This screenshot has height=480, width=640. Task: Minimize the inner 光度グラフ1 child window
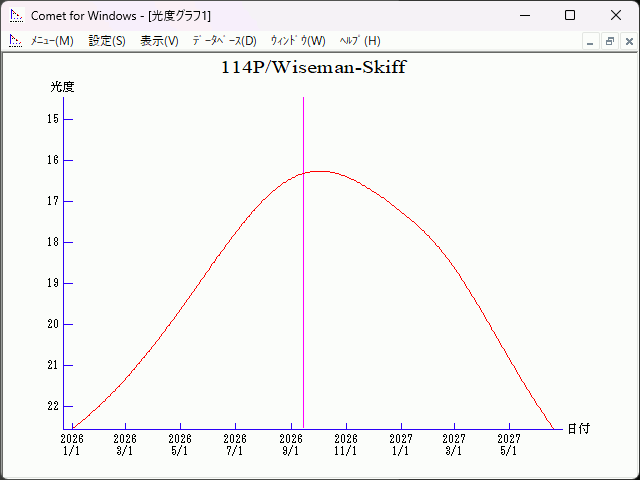point(590,41)
